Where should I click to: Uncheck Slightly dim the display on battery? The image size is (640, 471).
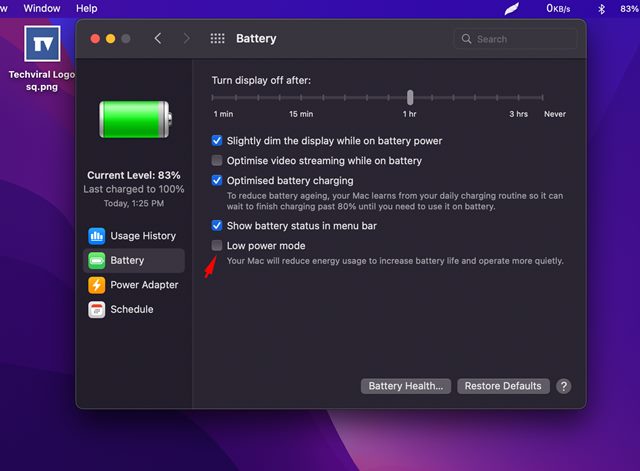coord(217,141)
